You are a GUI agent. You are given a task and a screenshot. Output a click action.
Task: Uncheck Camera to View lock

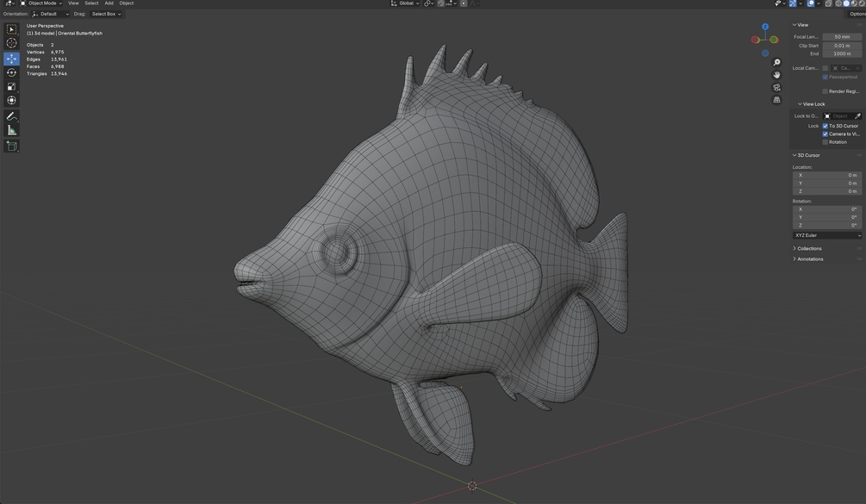[826, 134]
